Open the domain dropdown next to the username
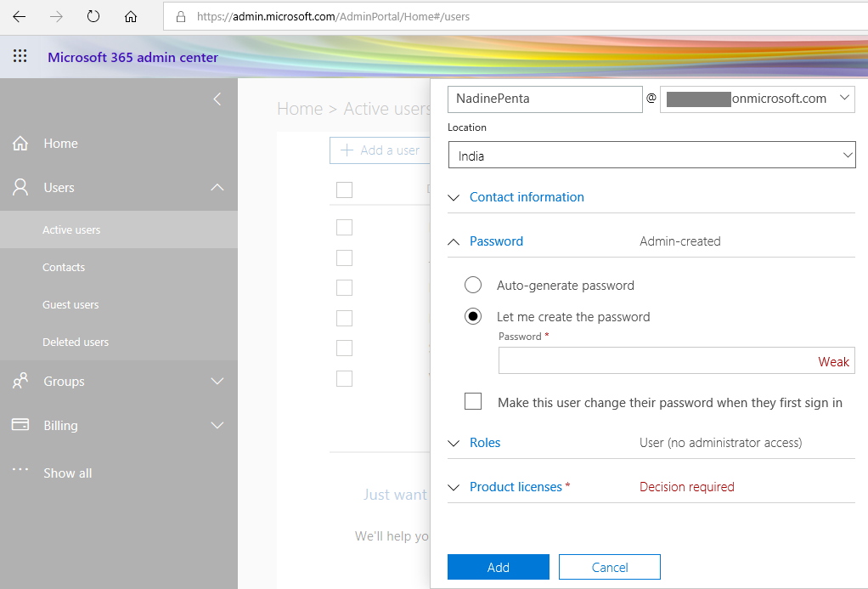The width and height of the screenshot is (868, 589). (844, 99)
